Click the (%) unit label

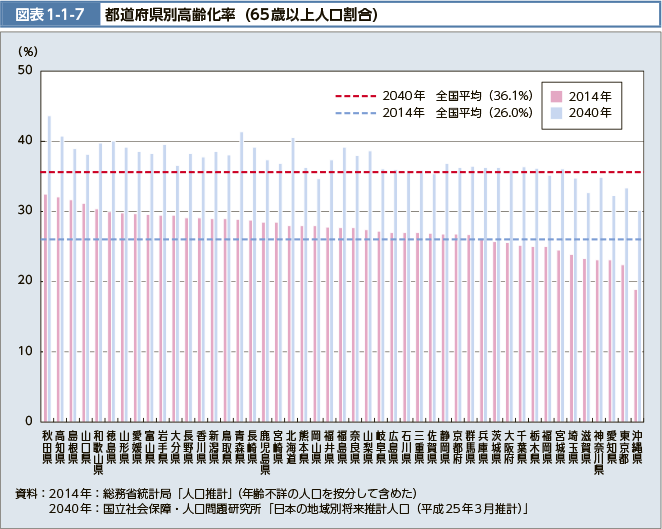(x=27, y=50)
